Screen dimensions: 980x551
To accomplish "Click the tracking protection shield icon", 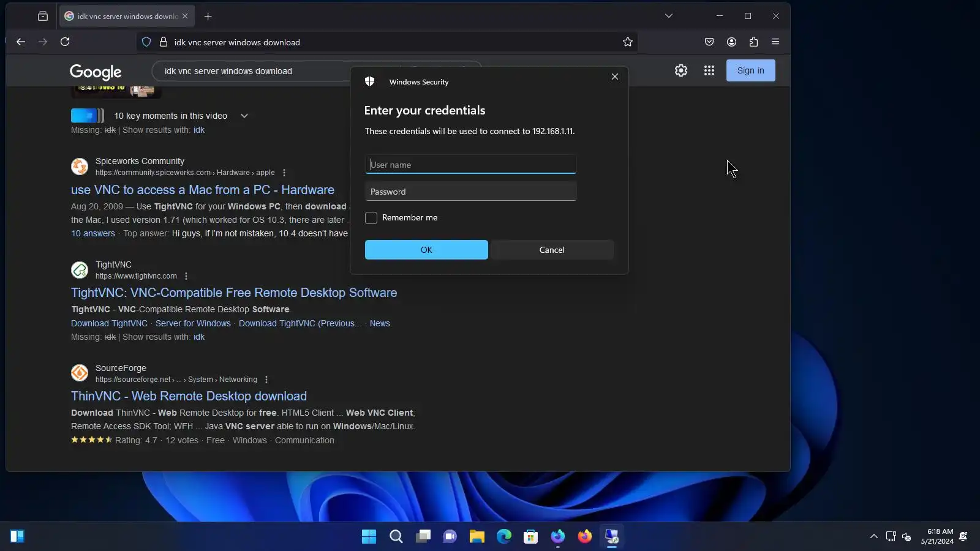I will pos(146,42).
